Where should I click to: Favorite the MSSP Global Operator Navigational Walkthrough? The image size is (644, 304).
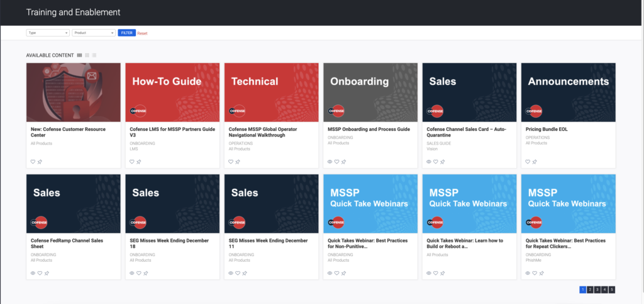[231, 162]
